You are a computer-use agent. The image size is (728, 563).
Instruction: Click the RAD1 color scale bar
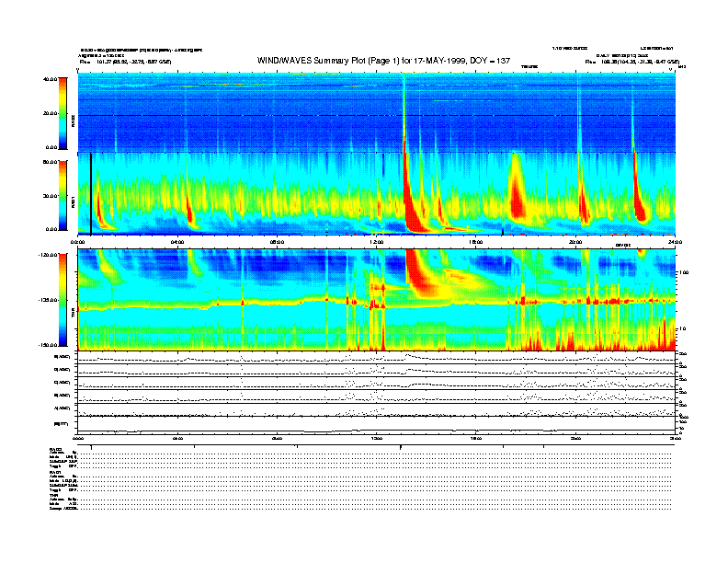coord(63,195)
